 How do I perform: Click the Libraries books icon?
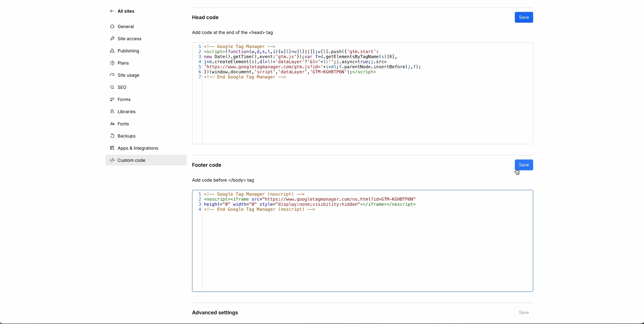112,112
